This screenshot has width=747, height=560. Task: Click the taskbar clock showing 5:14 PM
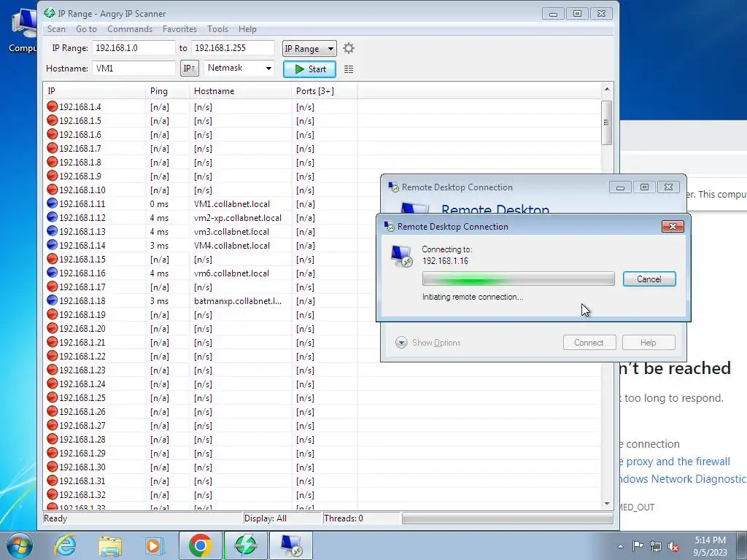coord(710,546)
